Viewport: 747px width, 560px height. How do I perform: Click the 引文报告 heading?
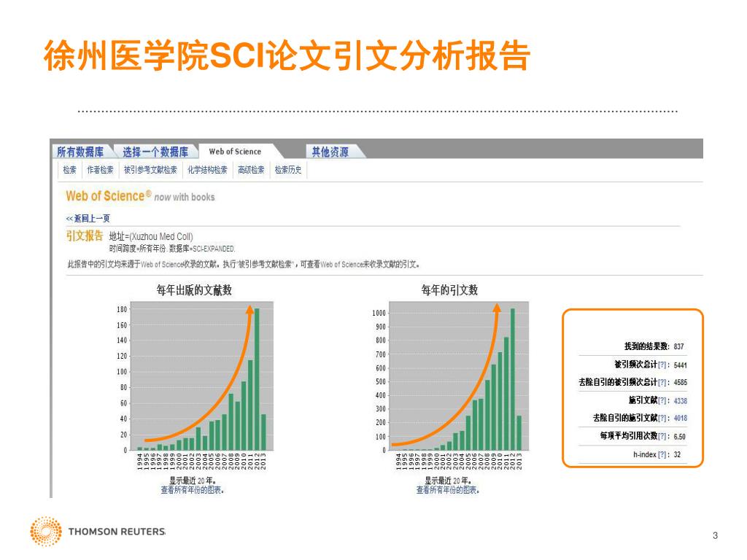pyautogui.click(x=85, y=236)
